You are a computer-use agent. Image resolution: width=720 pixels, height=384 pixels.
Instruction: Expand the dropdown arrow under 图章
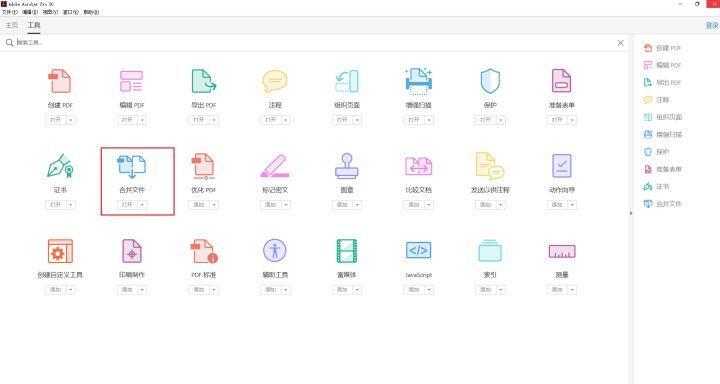pyautogui.click(x=357, y=205)
